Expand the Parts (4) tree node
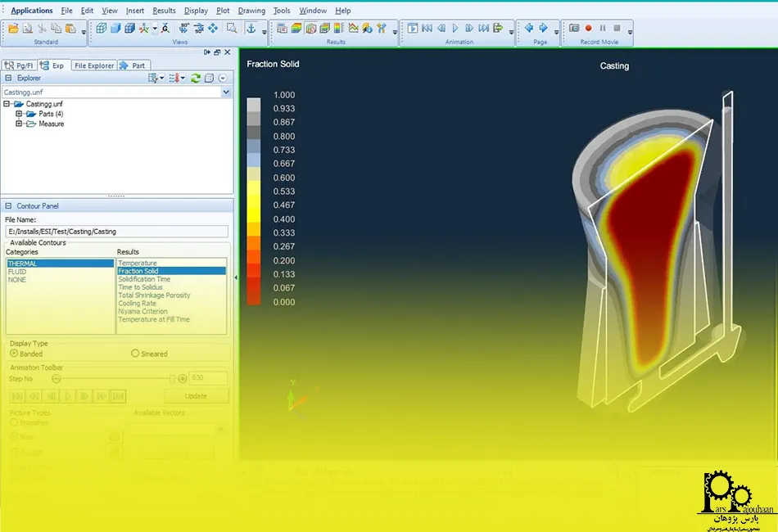This screenshot has height=532, width=778. [19, 114]
